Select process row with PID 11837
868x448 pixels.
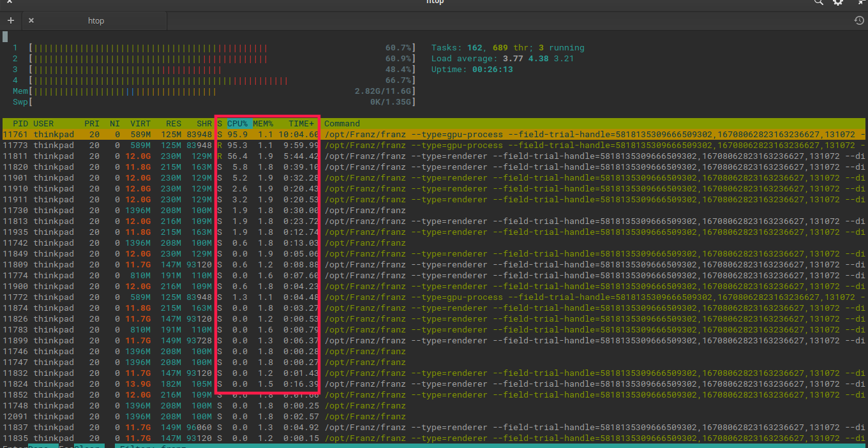point(434,428)
